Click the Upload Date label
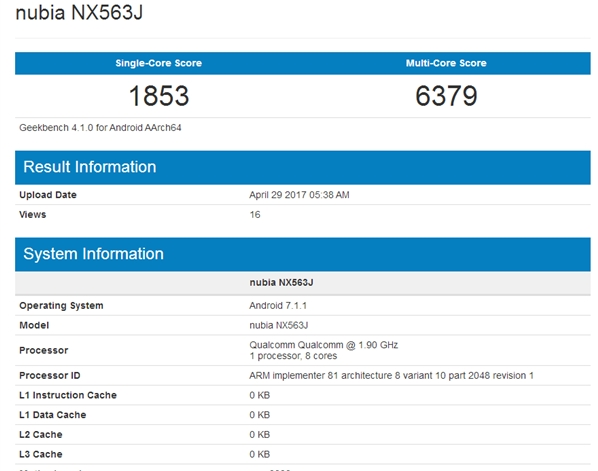The image size is (598, 471). tap(48, 195)
